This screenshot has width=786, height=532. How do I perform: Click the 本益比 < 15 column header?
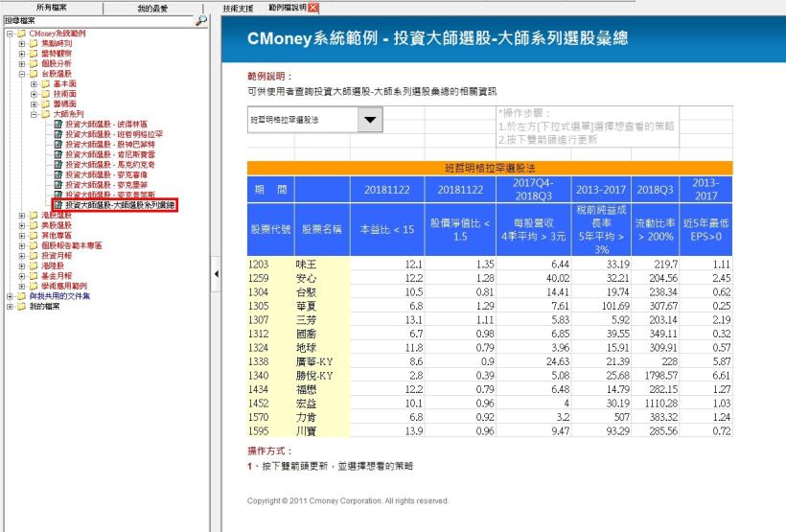(387, 230)
